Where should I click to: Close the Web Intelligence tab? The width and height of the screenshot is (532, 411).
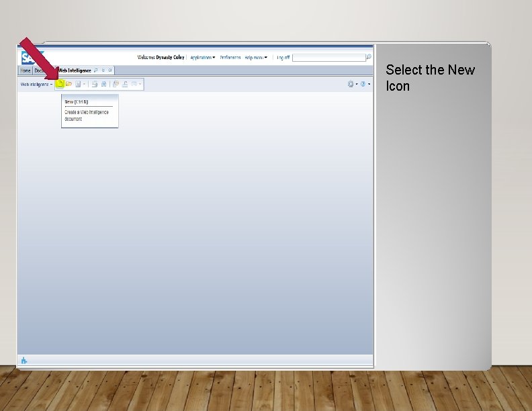[110, 71]
